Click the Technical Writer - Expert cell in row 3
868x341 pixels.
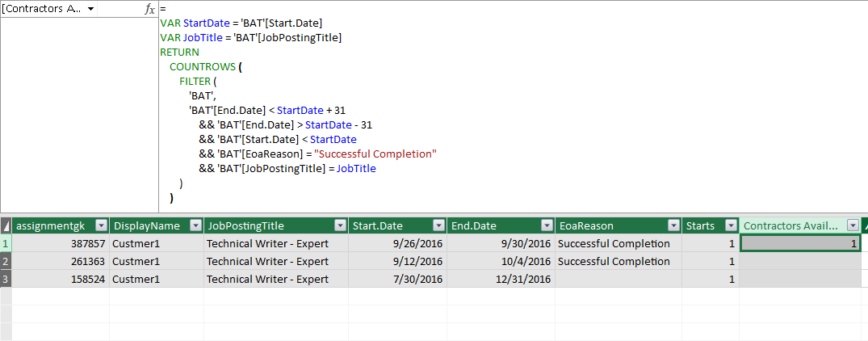pyautogui.click(x=276, y=279)
